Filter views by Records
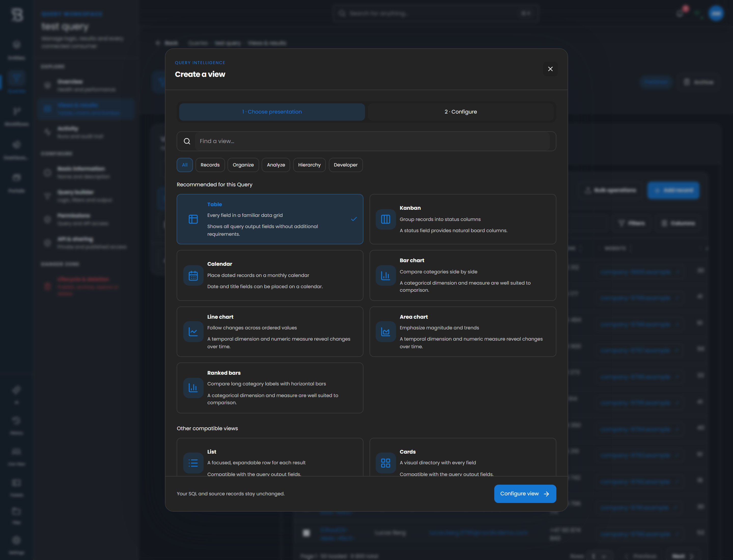The image size is (733, 560). (210, 165)
